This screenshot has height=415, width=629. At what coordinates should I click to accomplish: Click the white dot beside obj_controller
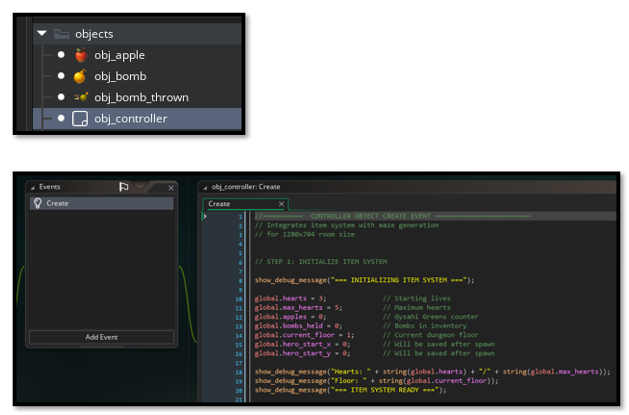coord(61,118)
